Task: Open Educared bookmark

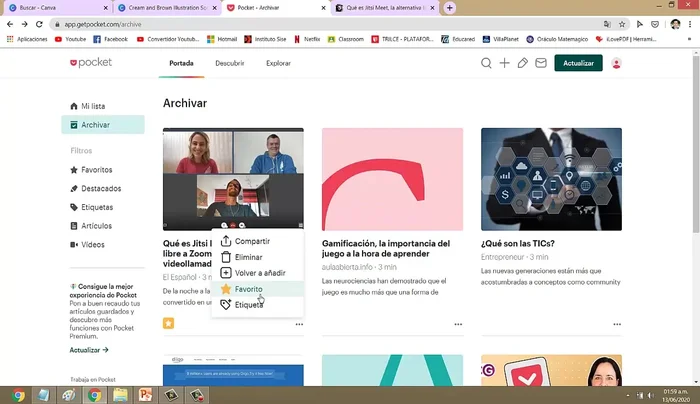Action: (458, 39)
